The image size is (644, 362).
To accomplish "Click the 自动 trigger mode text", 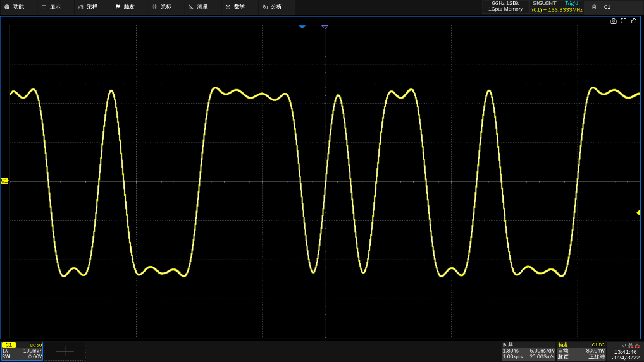I will point(563,351).
